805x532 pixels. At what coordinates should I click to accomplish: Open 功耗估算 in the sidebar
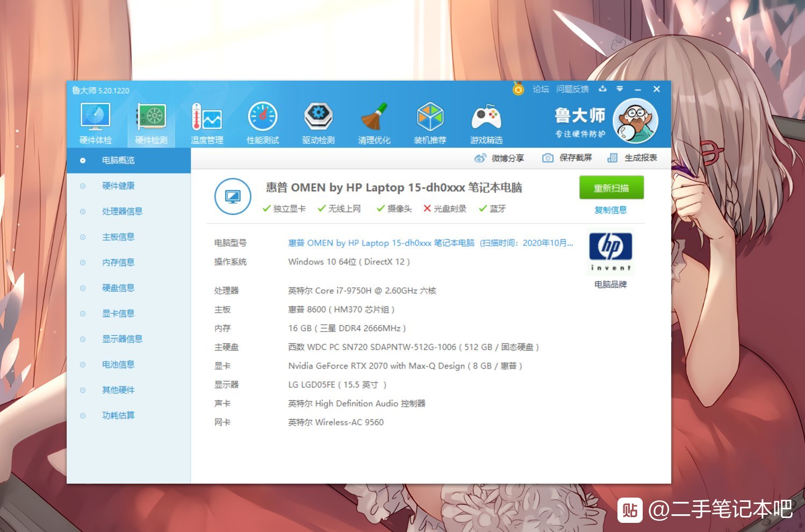pyautogui.click(x=129, y=415)
